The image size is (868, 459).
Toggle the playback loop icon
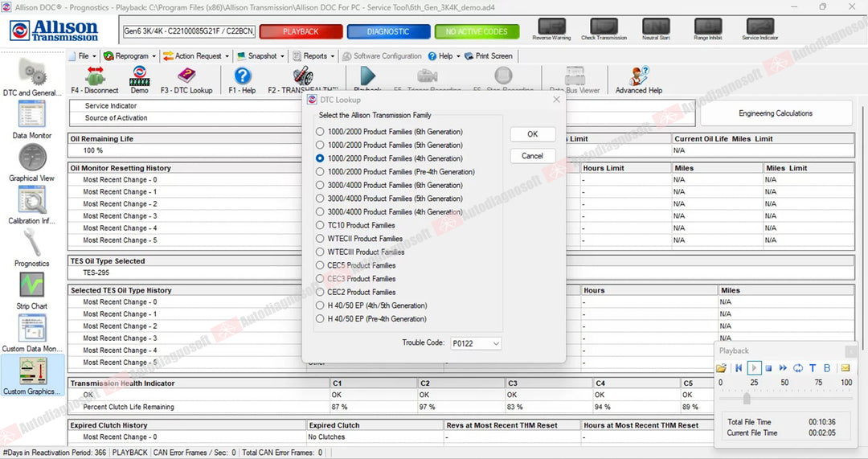pyautogui.click(x=798, y=367)
